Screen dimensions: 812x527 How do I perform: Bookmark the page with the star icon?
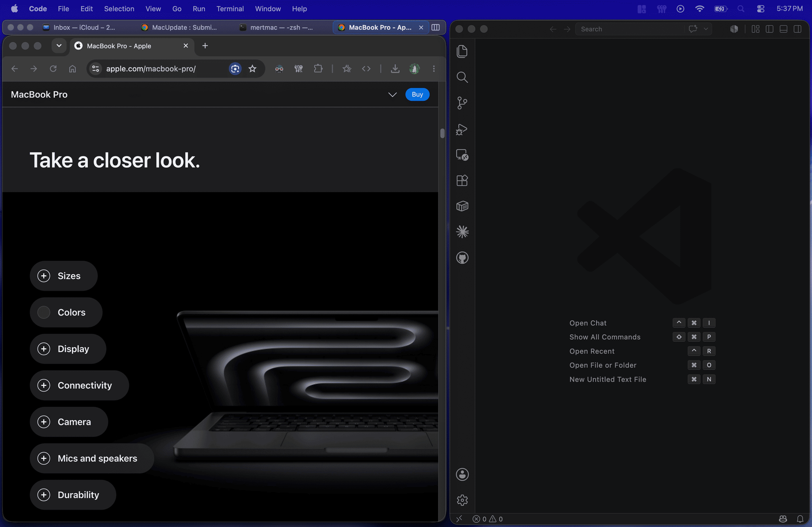click(x=252, y=68)
